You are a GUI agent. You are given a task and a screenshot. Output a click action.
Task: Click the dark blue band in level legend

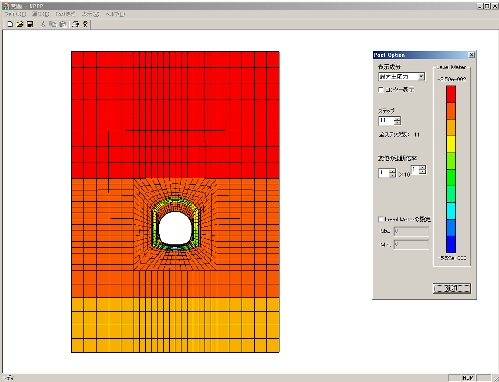pos(451,244)
